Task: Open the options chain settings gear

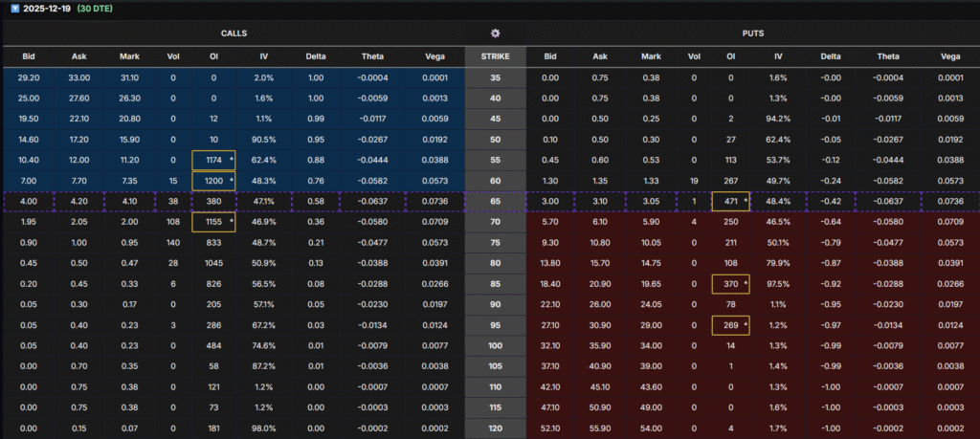Action: (x=495, y=33)
